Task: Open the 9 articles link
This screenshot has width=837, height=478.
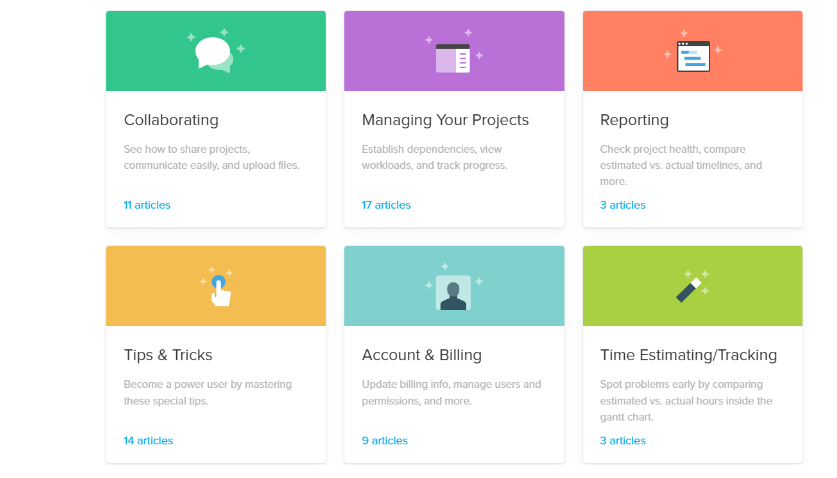Action: [x=384, y=441]
